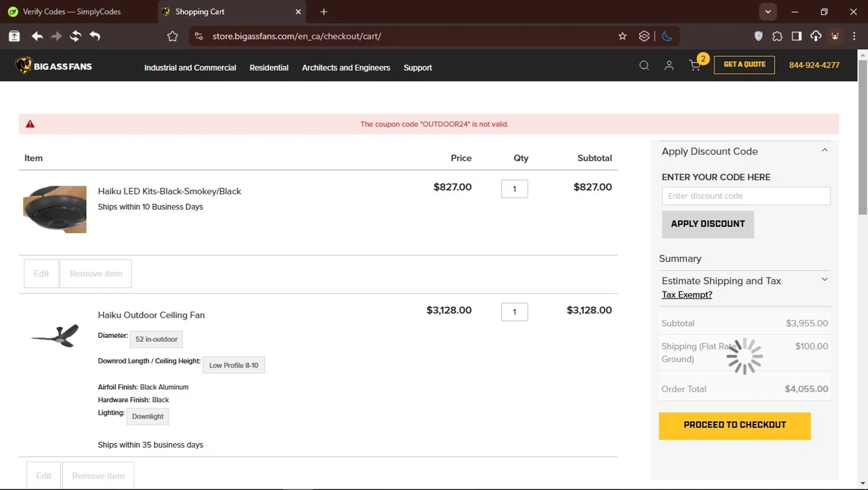Open the tab search dropdown arrow
Image resolution: width=868 pixels, height=490 pixels.
point(768,12)
